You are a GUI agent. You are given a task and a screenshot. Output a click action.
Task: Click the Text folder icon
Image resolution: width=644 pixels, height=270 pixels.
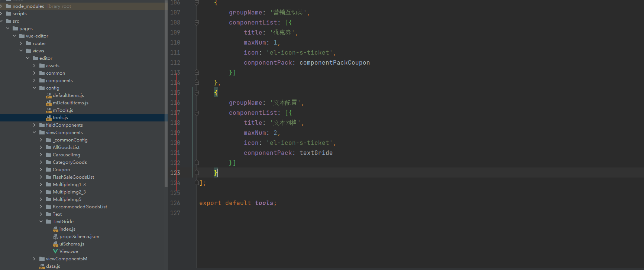49,214
